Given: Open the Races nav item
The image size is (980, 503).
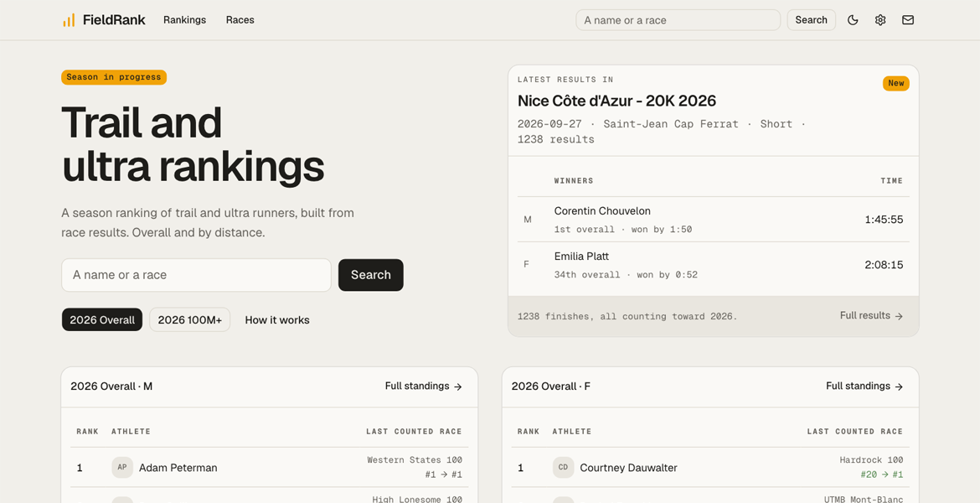Looking at the screenshot, I should 240,20.
